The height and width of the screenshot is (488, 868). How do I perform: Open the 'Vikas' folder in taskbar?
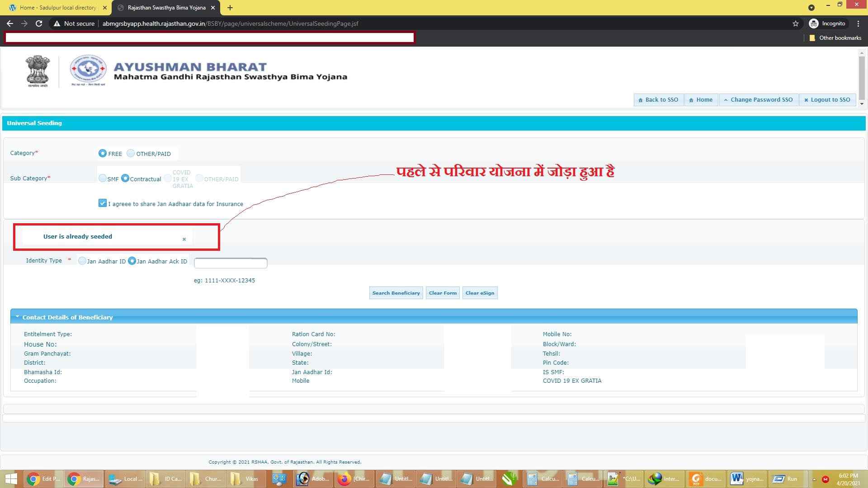pyautogui.click(x=247, y=479)
